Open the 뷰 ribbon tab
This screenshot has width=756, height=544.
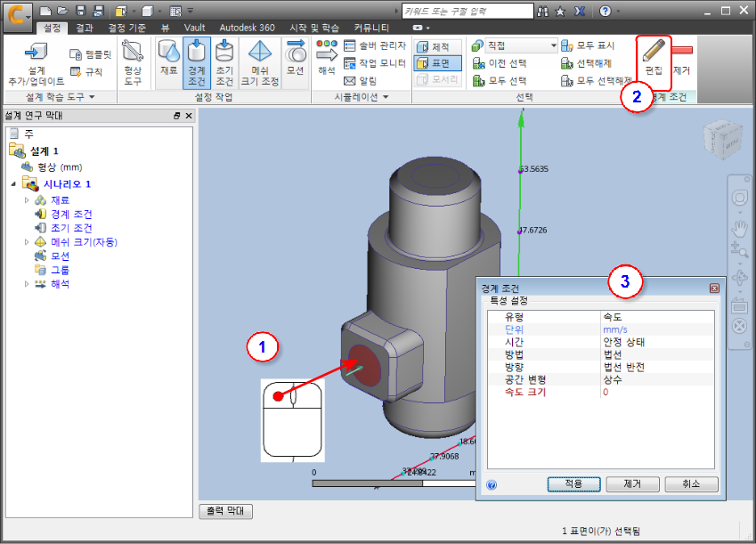pyautogui.click(x=166, y=28)
